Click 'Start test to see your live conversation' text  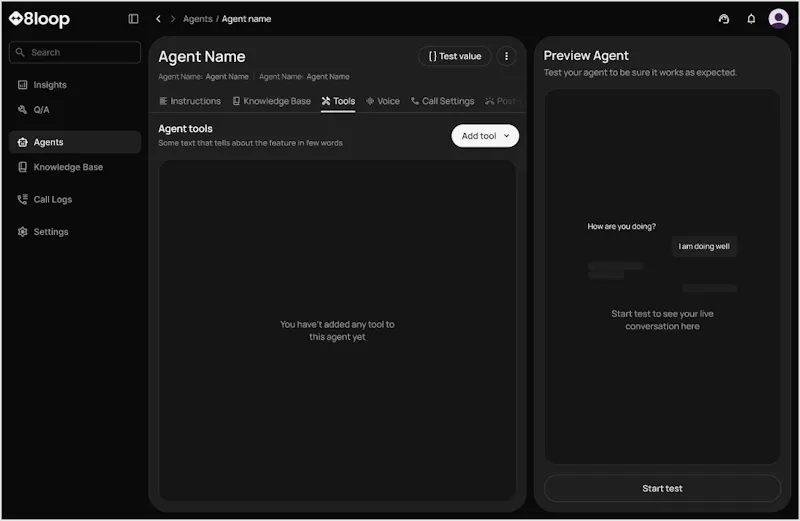(662, 320)
